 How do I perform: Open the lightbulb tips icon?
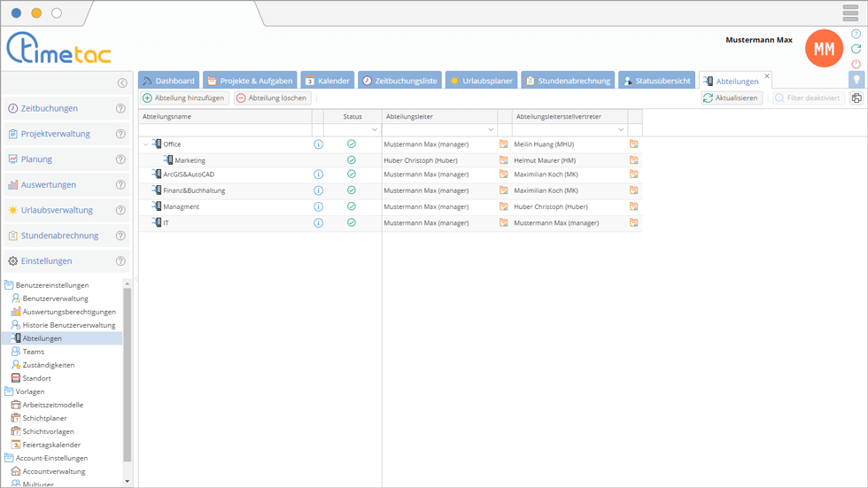click(856, 80)
